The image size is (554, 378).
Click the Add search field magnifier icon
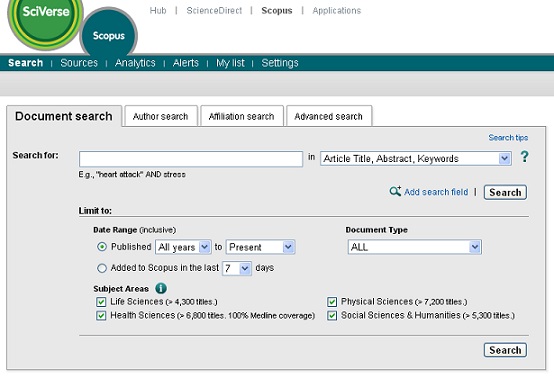pos(395,191)
